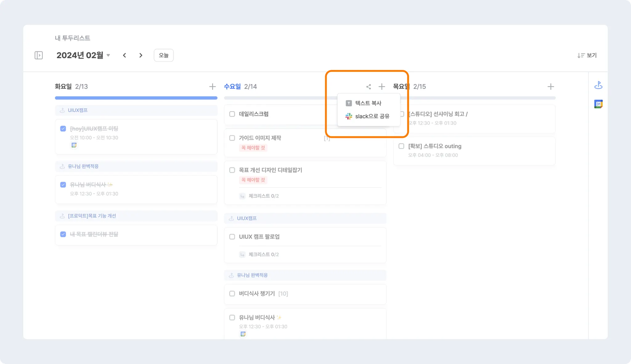Viewport: 631px width, 364px height.
Task: Check the [확보] 스튜디오 outing checkbox
Action: click(x=401, y=146)
